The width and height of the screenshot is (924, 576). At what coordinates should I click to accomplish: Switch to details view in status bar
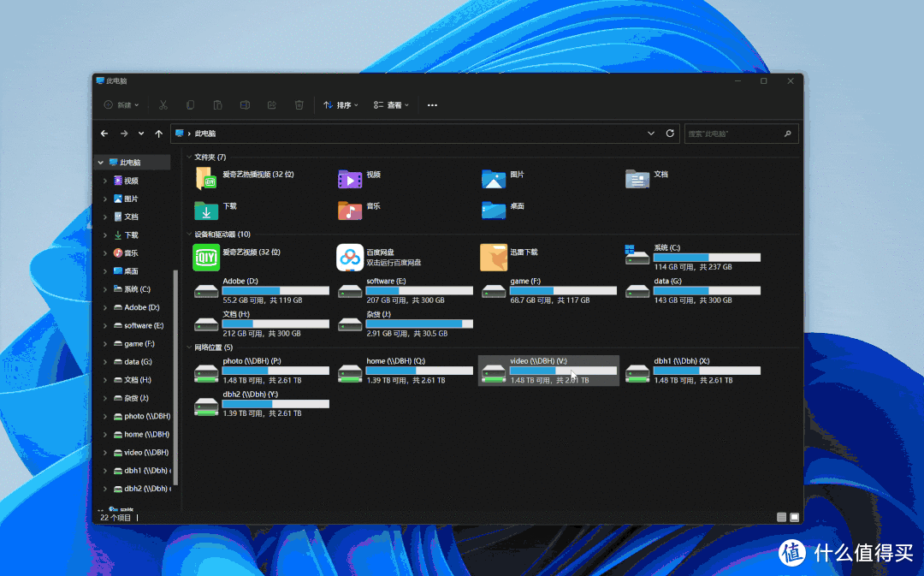tap(781, 517)
